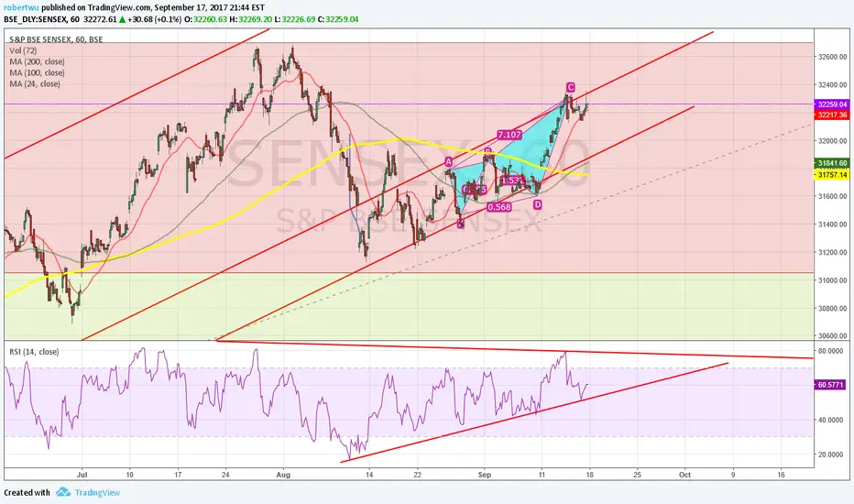Click the +30.68 (+0.1%) change value
This screenshot has height=504, width=854.
[155, 19]
